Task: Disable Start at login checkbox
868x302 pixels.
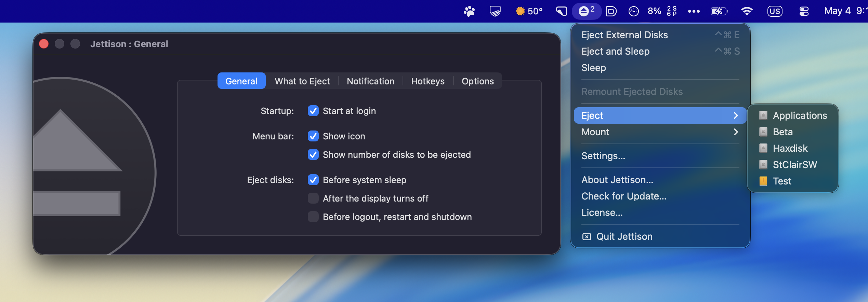Action: (x=313, y=111)
